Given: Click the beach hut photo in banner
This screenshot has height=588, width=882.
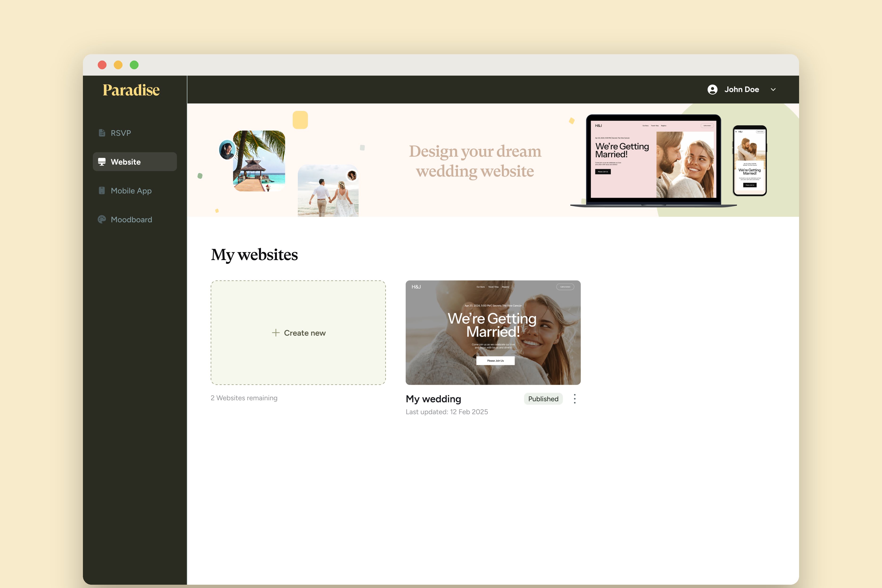Looking at the screenshot, I should [x=259, y=161].
